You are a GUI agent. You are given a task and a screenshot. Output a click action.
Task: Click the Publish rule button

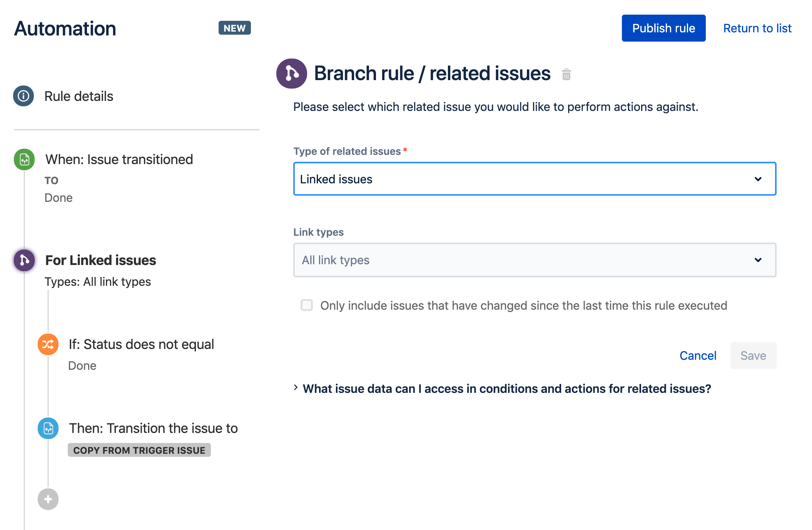pyautogui.click(x=663, y=28)
